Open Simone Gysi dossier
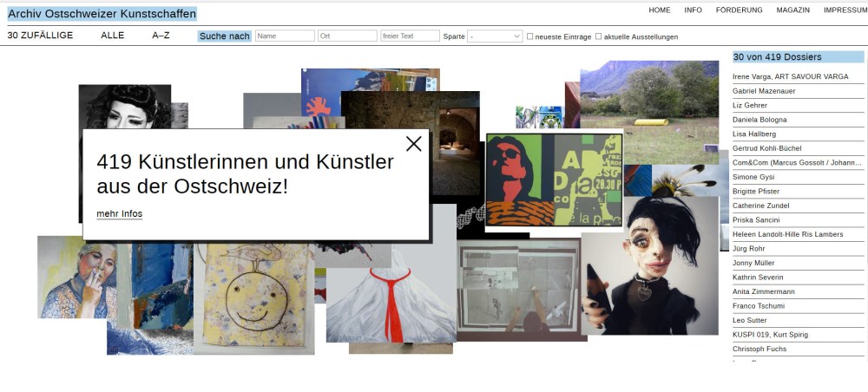Screen dimensions: 868x392 click(x=798, y=178)
